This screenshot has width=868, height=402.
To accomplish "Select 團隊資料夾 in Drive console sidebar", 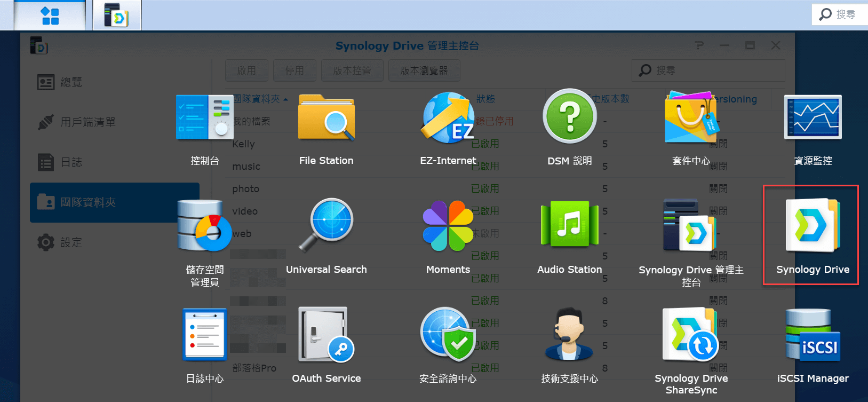I will (x=115, y=202).
